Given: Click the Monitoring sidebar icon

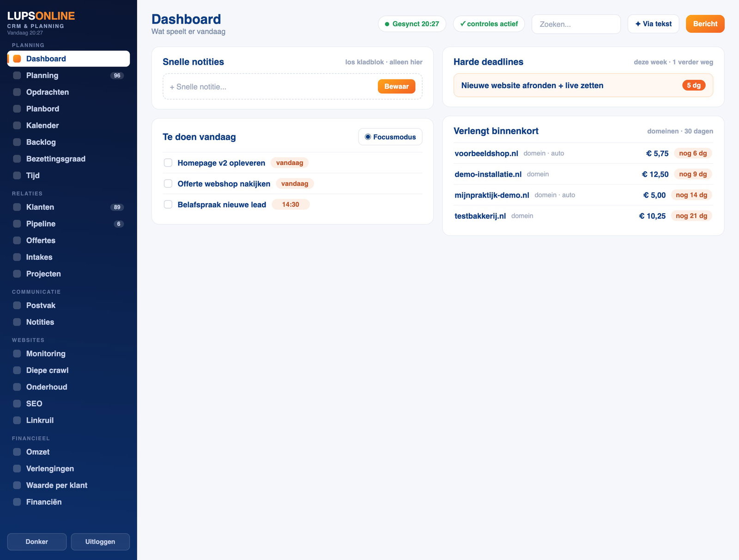Looking at the screenshot, I should (x=17, y=354).
